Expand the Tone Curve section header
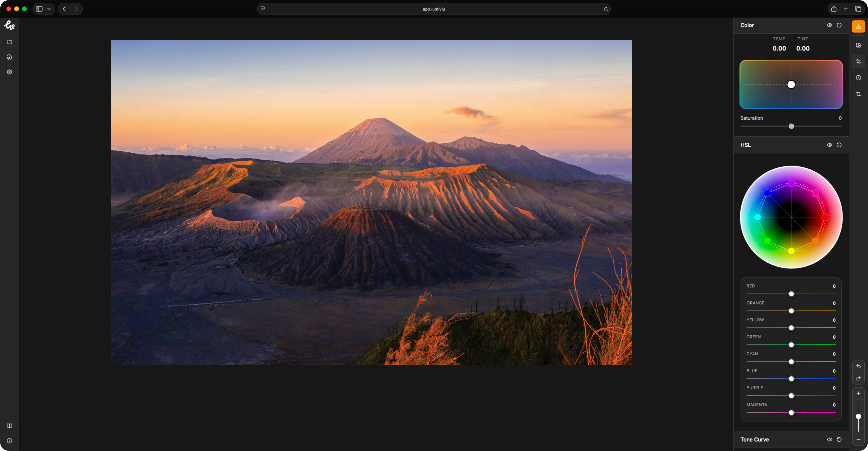This screenshot has height=451, width=868. [754, 439]
